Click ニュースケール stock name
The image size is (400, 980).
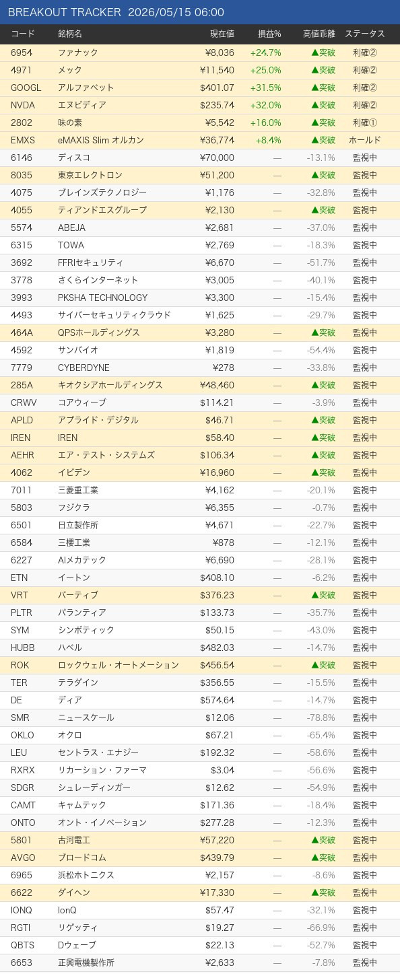86,717
